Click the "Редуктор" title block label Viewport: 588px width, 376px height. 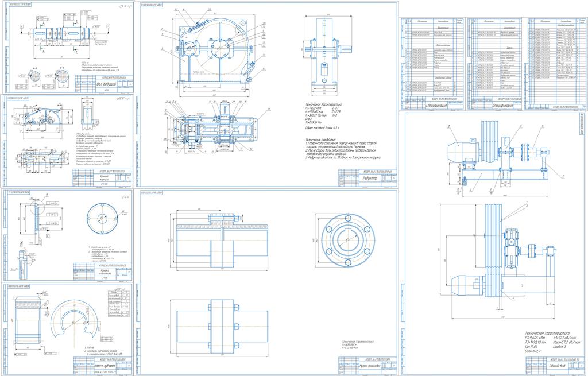coord(370,179)
